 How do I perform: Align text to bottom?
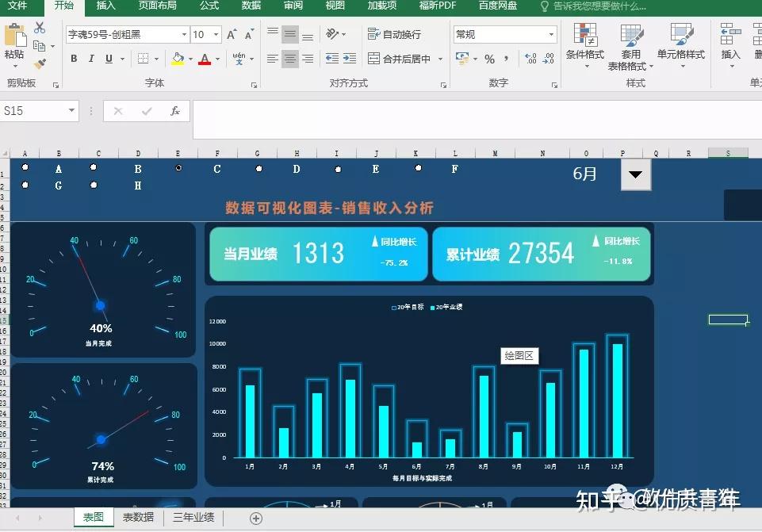click(308, 37)
